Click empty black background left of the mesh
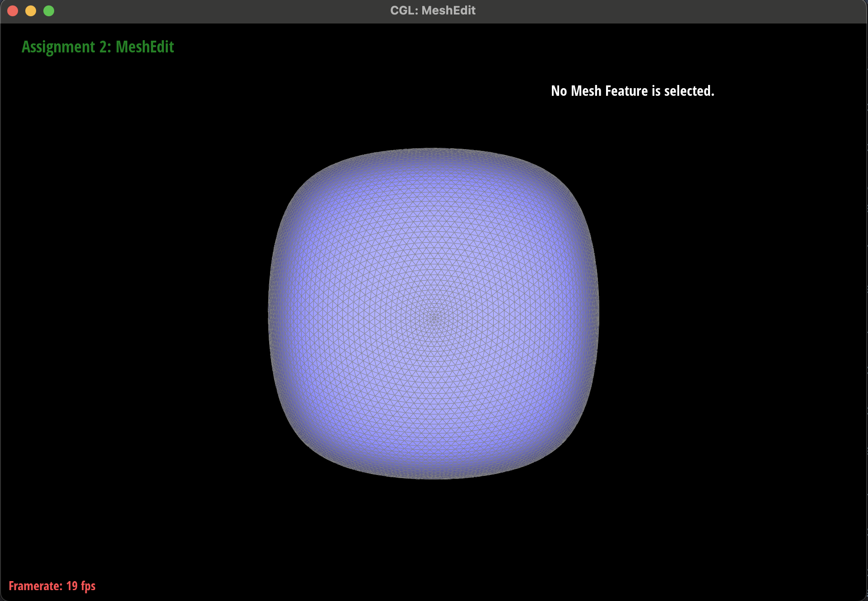Image resolution: width=868 pixels, height=601 pixels. 135,316
